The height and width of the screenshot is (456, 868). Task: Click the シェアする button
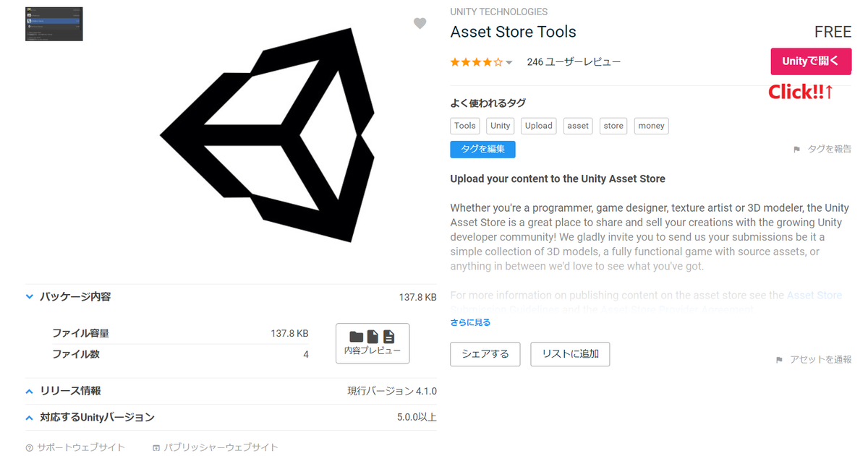tap(485, 354)
